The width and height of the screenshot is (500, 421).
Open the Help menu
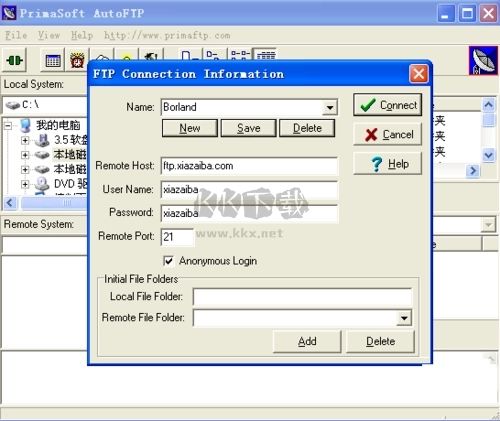click(x=82, y=35)
